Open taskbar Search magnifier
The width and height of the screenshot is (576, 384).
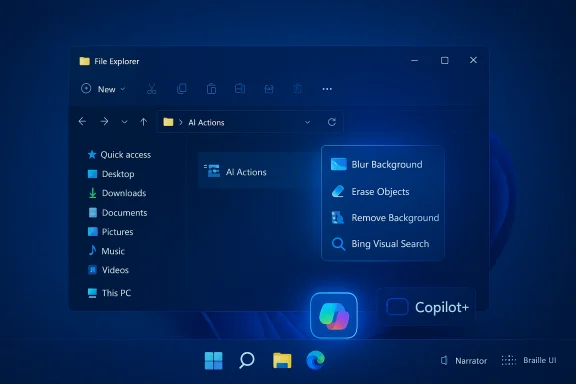[x=246, y=360]
